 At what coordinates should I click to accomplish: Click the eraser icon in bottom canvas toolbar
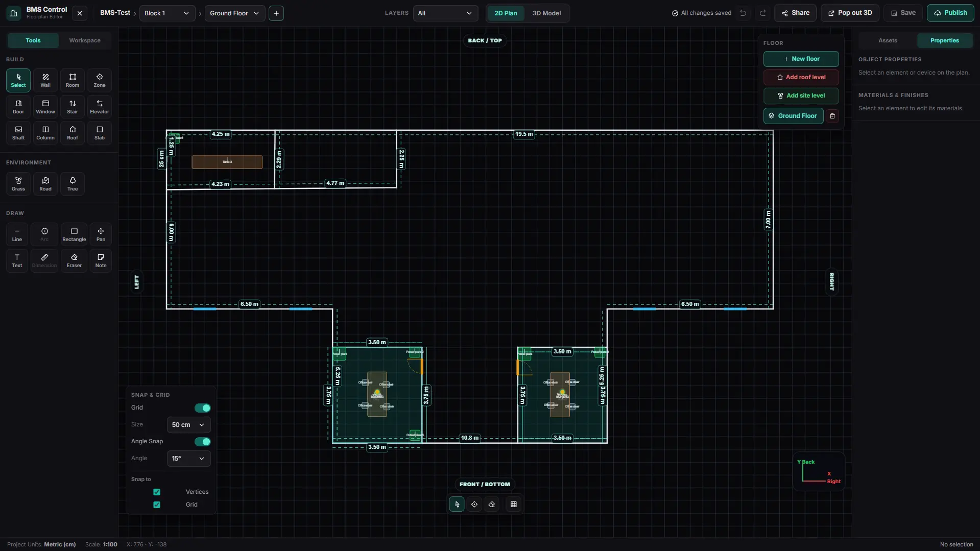pyautogui.click(x=492, y=505)
